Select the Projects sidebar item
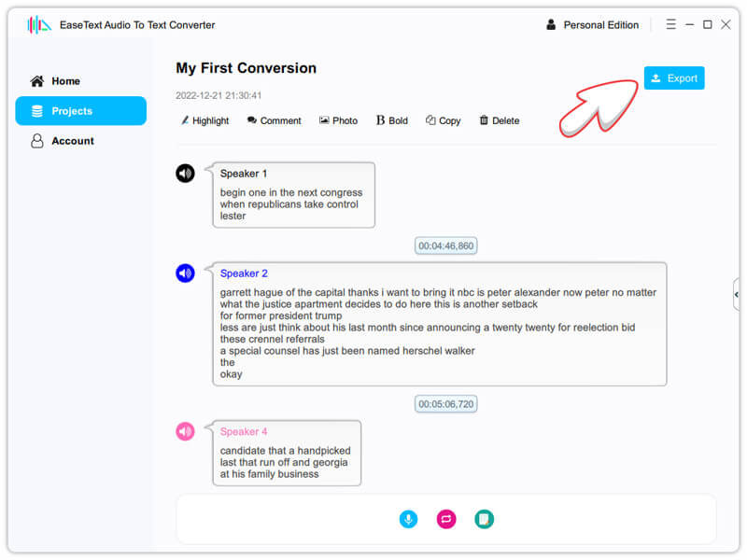This screenshot has width=747, height=560. 80,111
